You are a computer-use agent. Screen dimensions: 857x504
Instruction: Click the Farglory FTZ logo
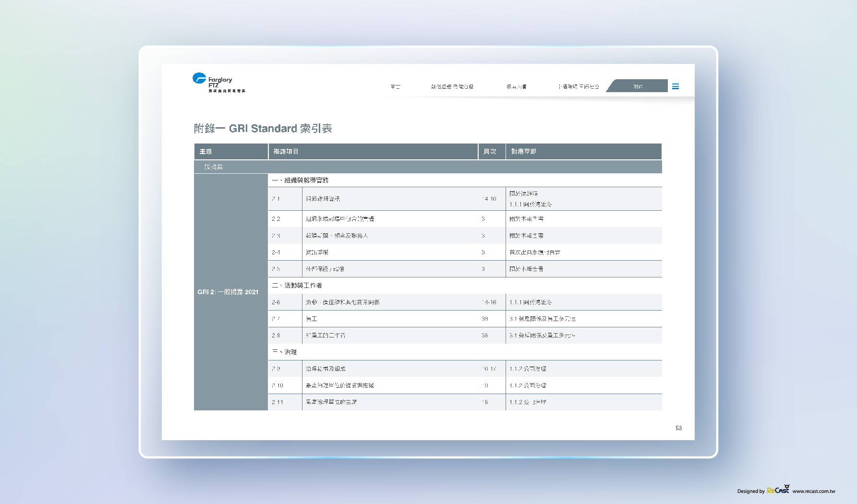click(218, 82)
